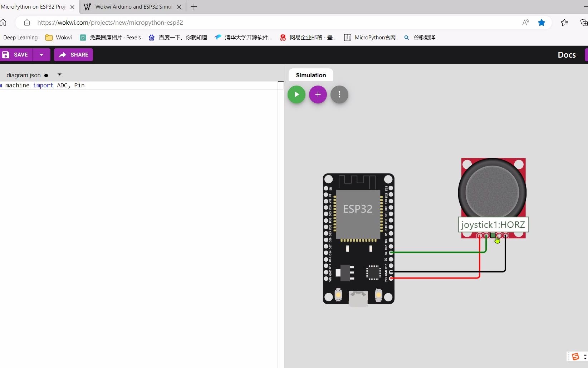The width and height of the screenshot is (588, 368).
Task: Start Read Aloud from the address bar
Action: click(525, 22)
